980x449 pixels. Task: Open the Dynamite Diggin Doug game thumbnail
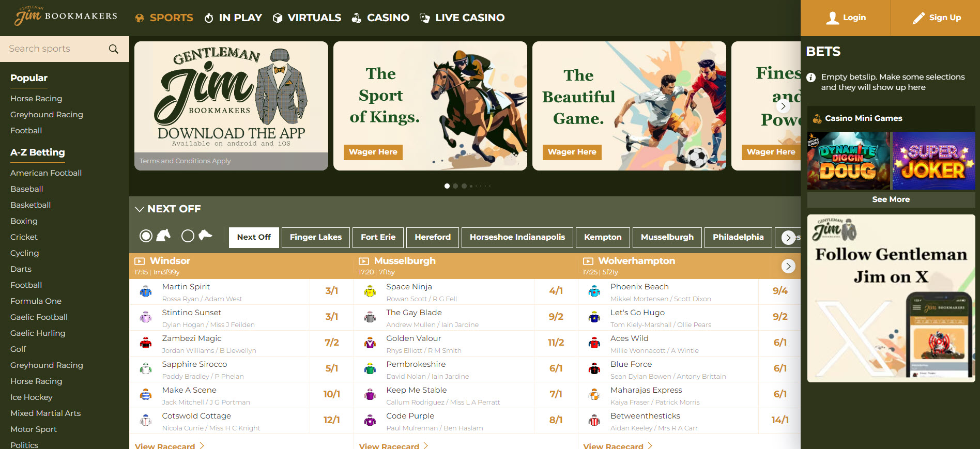[x=849, y=161]
